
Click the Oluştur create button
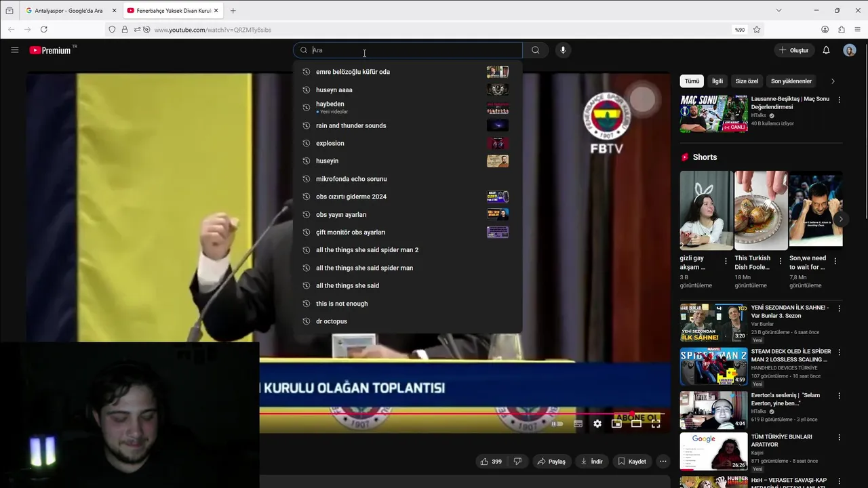(x=793, y=50)
